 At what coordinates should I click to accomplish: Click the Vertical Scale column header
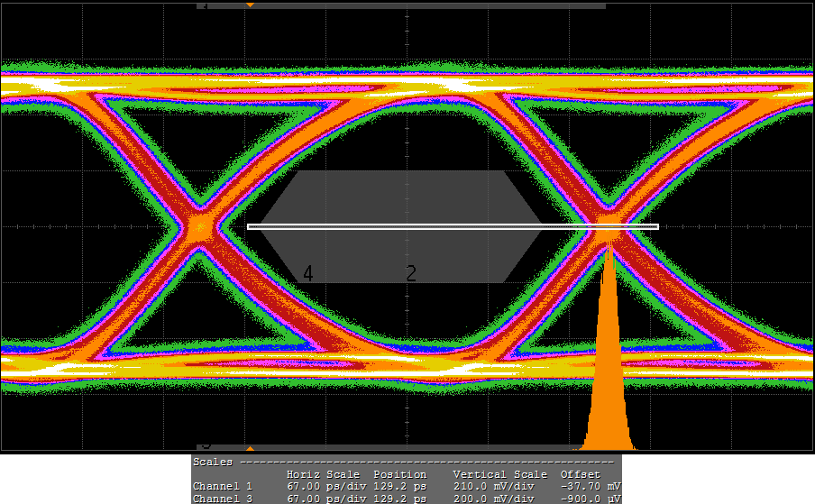coord(499,474)
